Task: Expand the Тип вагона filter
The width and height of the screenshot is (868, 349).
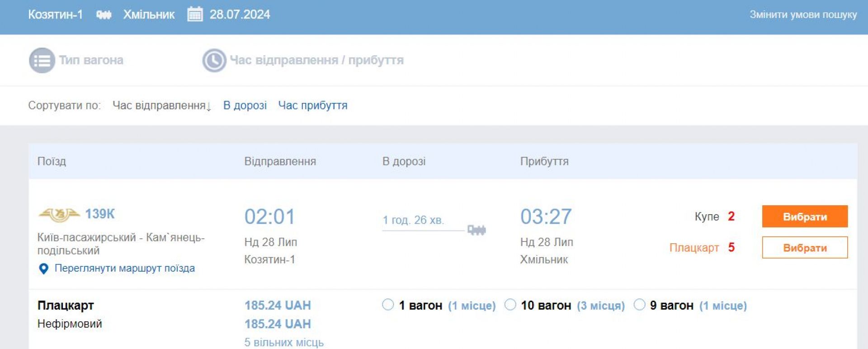Action: click(91, 60)
